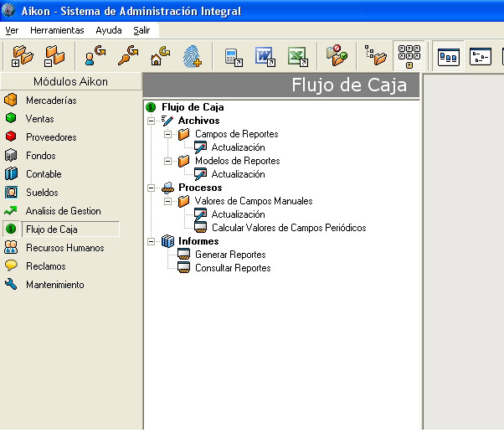Screen dimensions: 504x433
Task: Collapse the Informes tree node
Action: [151, 241]
